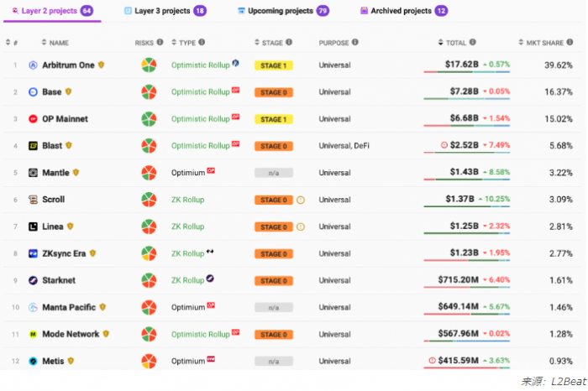Click the Manta Pacific logo icon
588x391 pixels.
(33, 307)
